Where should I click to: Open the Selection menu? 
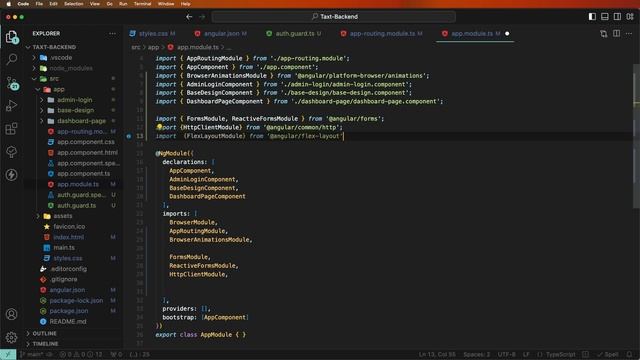point(74,4)
